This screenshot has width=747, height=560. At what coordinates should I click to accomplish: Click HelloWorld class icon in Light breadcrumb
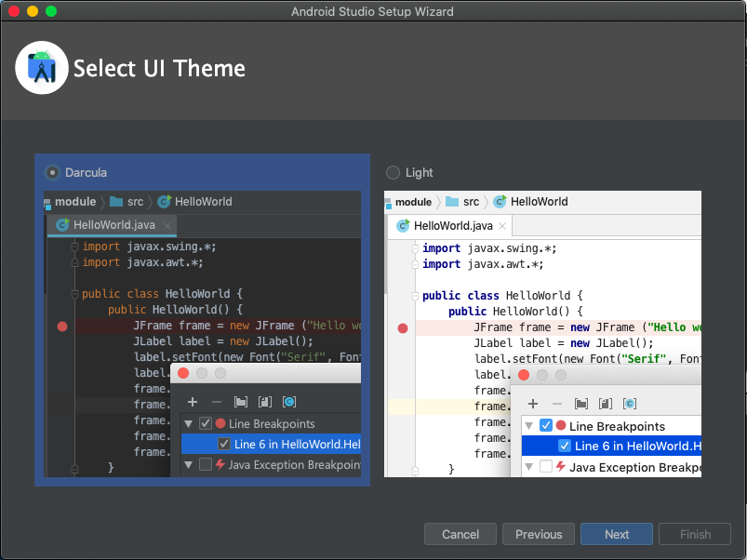pyautogui.click(x=500, y=202)
